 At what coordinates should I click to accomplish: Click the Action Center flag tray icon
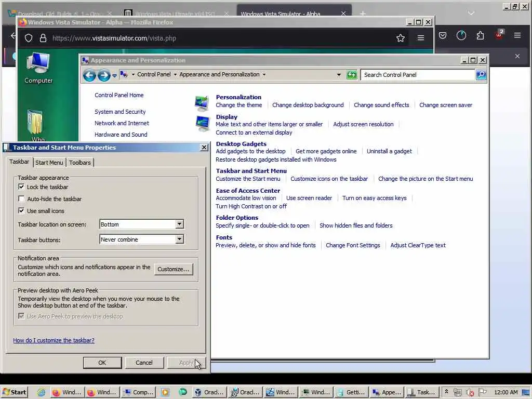(483, 392)
